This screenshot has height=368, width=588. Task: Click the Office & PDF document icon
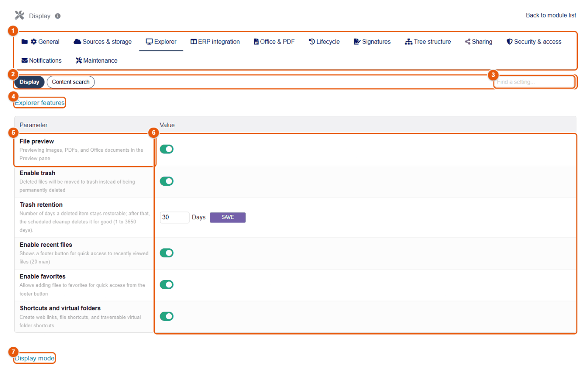point(256,42)
